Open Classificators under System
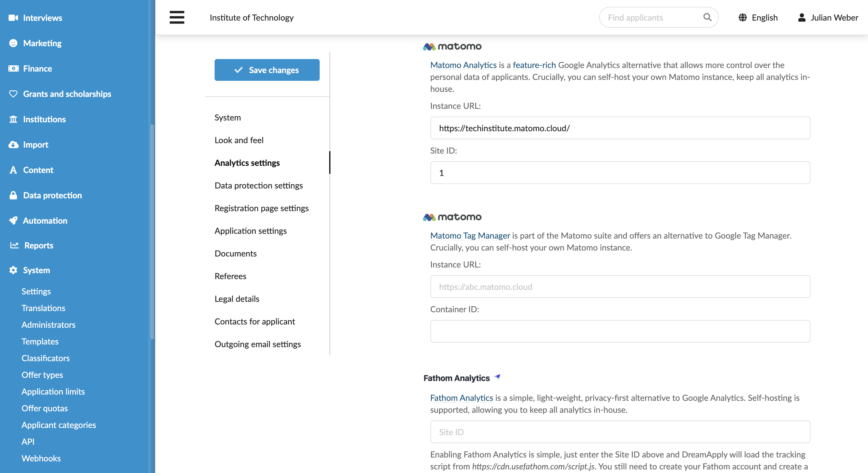This screenshot has height=473, width=868. pyautogui.click(x=46, y=358)
